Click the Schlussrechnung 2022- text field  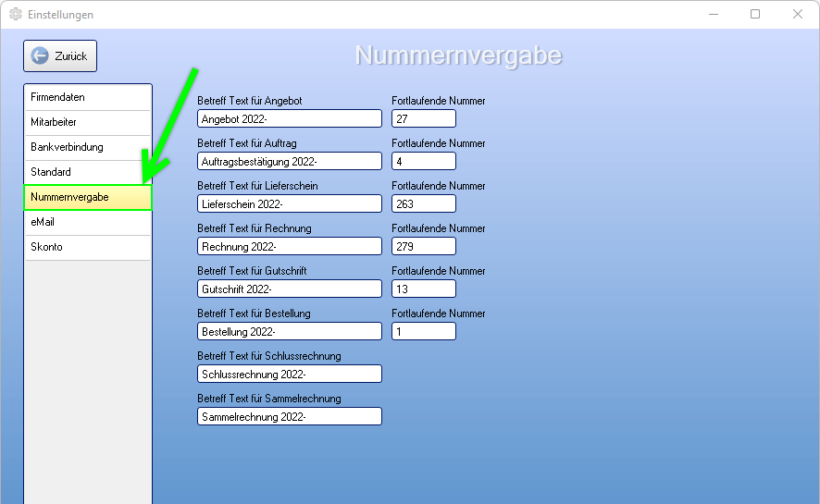290,374
